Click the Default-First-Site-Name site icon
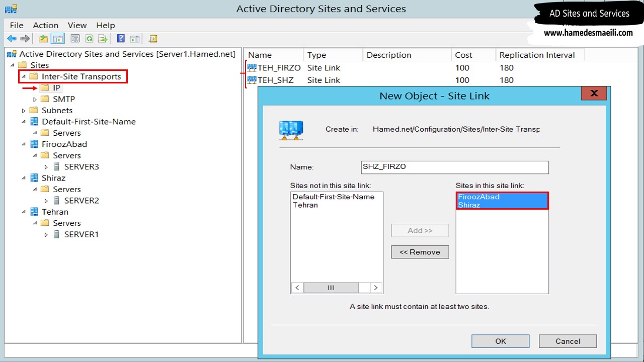Viewport: 644px width, 362px height. pos(34,122)
